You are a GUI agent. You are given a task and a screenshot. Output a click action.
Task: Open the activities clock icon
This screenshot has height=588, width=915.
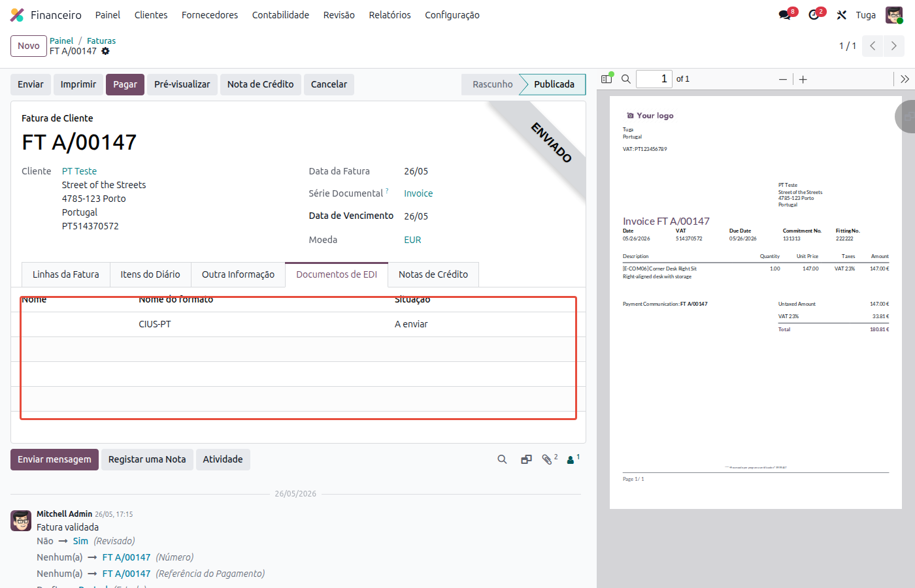(814, 15)
